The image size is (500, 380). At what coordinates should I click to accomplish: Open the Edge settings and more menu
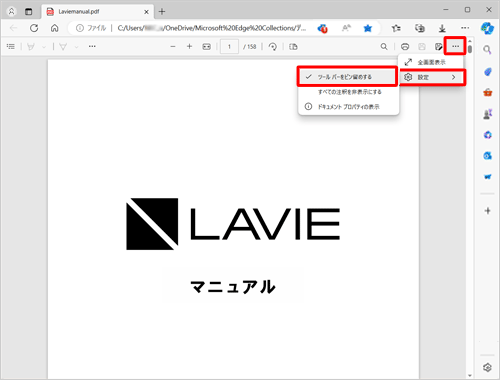465,28
